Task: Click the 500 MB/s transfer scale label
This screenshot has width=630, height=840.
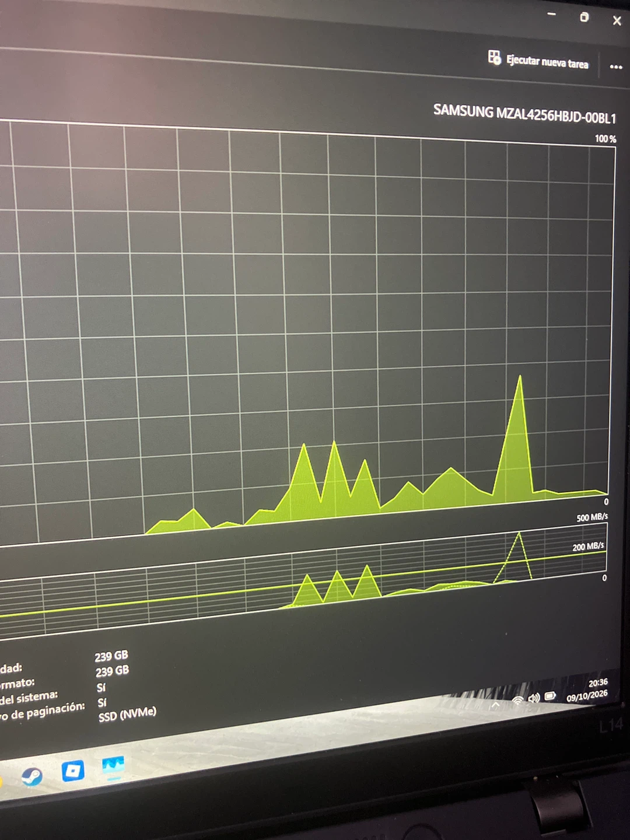Action: point(592,517)
